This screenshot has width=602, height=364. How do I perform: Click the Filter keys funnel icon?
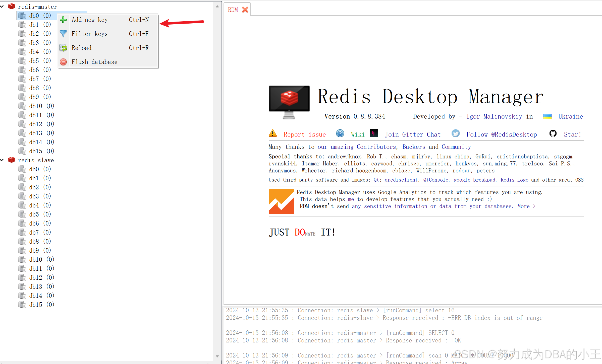tap(64, 34)
